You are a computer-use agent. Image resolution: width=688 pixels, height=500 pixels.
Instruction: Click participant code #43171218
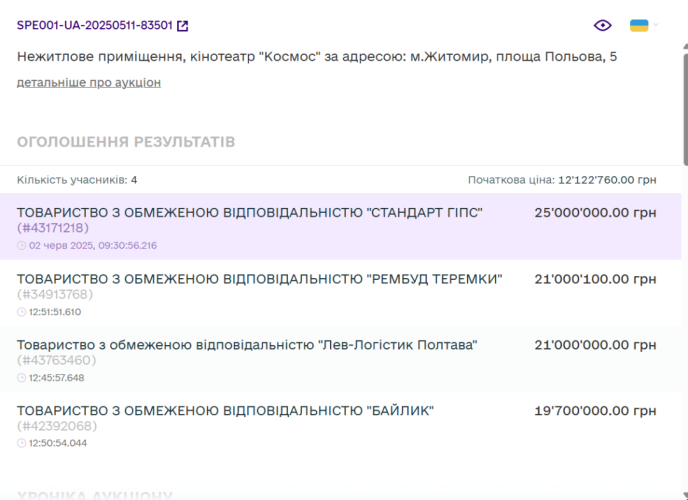click(x=53, y=228)
